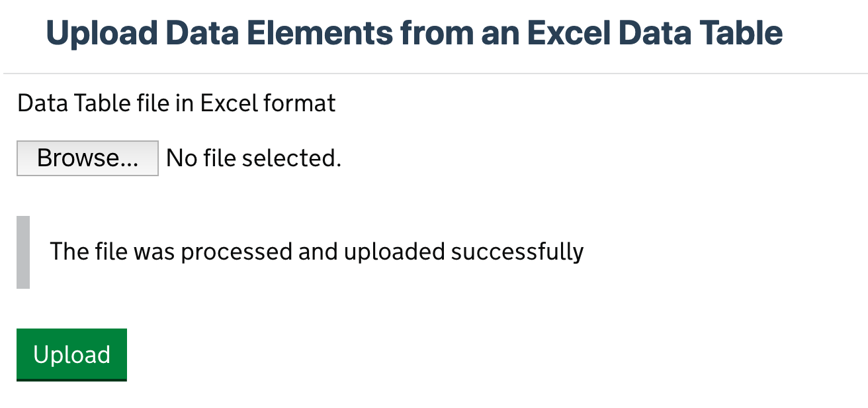This screenshot has height=408, width=868.
Task: Click the 'No file selected' file input area
Action: point(253,158)
